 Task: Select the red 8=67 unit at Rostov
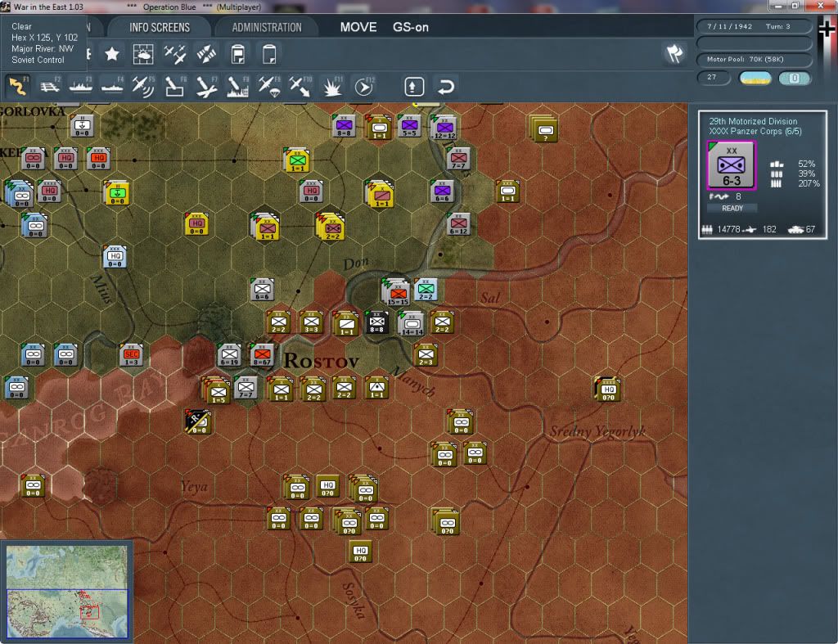tap(262, 355)
